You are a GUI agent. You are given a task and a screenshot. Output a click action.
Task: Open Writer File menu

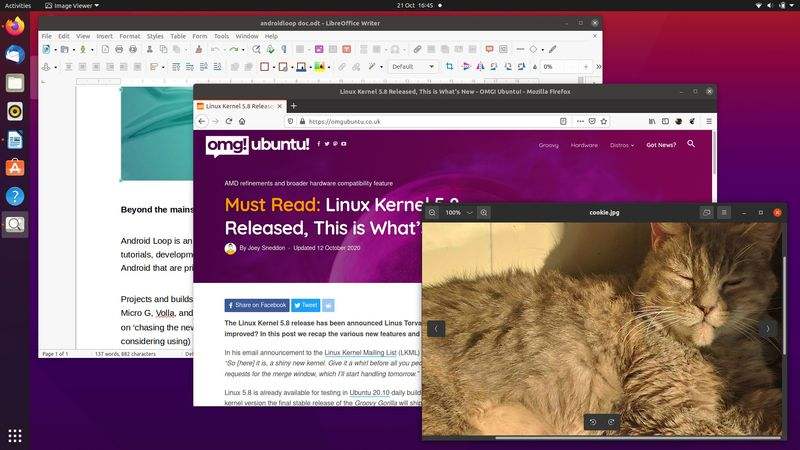(x=46, y=36)
